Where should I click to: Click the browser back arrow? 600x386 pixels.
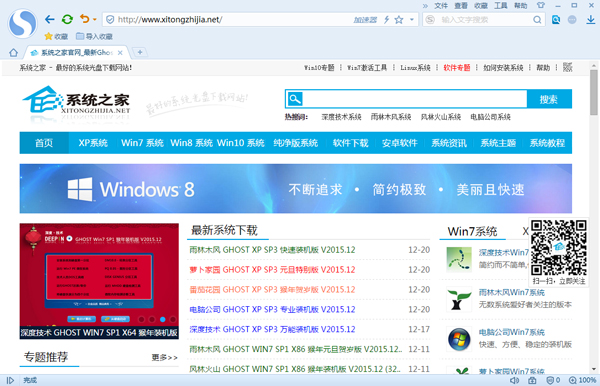pos(50,19)
